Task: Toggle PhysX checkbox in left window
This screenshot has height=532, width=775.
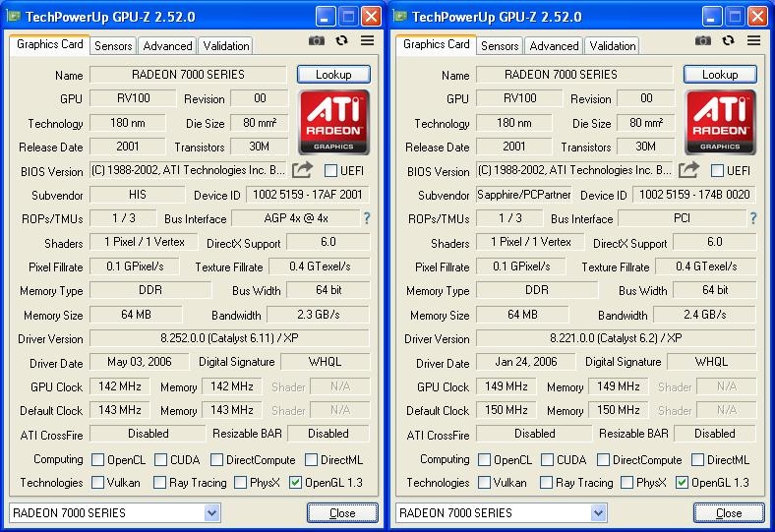Action: click(240, 482)
